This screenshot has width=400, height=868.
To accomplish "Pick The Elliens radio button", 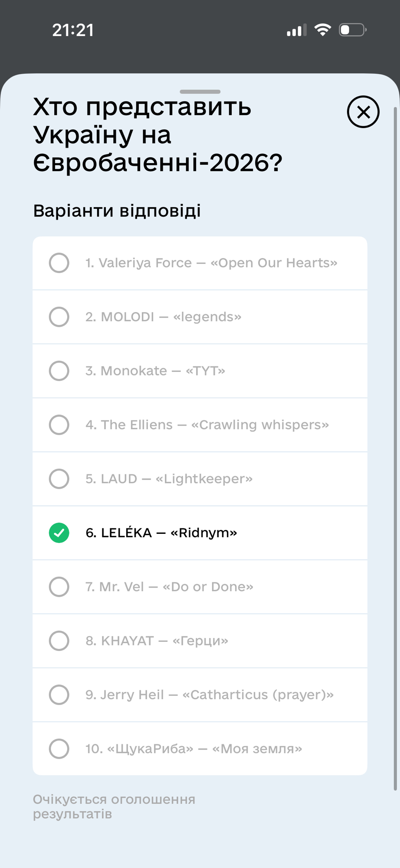I will (59, 425).
